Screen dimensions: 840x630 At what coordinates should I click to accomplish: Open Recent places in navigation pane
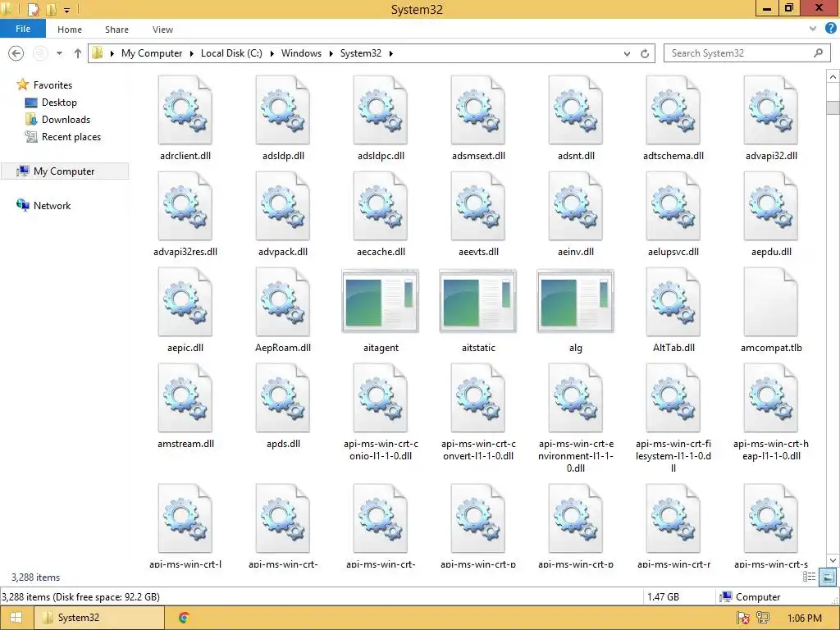point(71,137)
